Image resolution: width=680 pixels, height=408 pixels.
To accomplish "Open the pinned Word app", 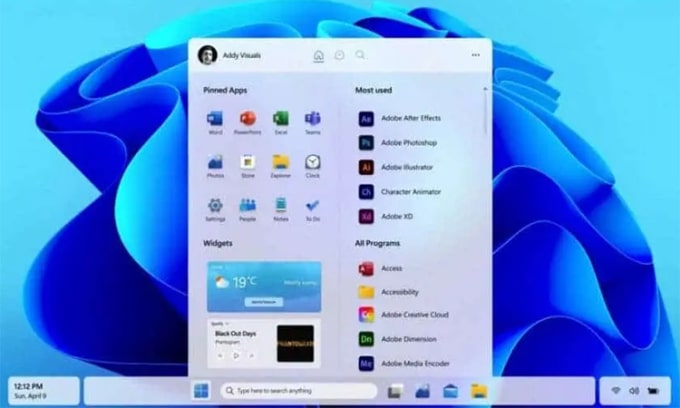I will click(215, 123).
